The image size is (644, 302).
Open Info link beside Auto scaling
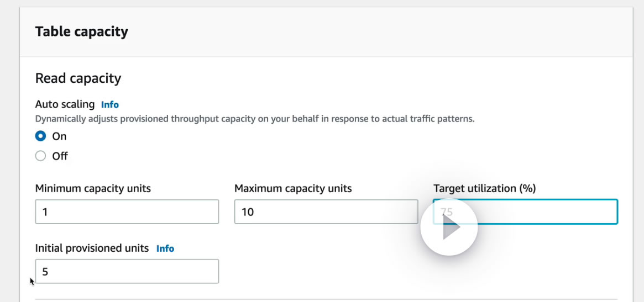click(x=110, y=104)
